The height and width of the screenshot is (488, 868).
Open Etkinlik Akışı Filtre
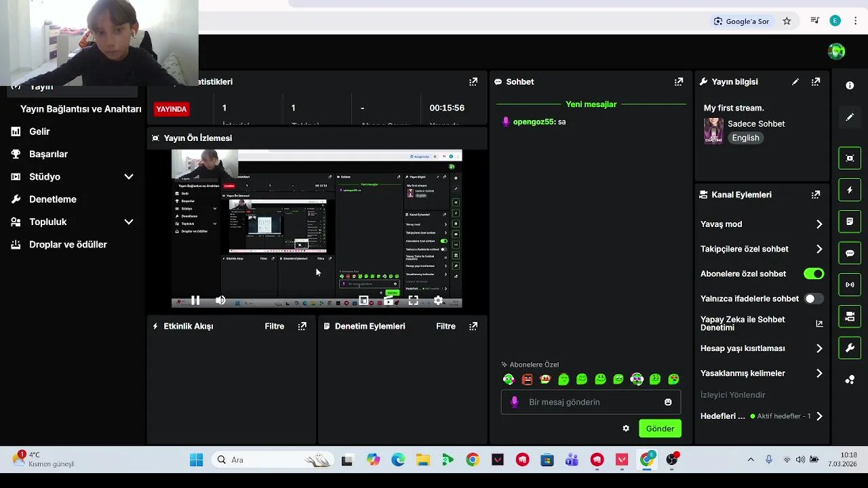coord(274,326)
